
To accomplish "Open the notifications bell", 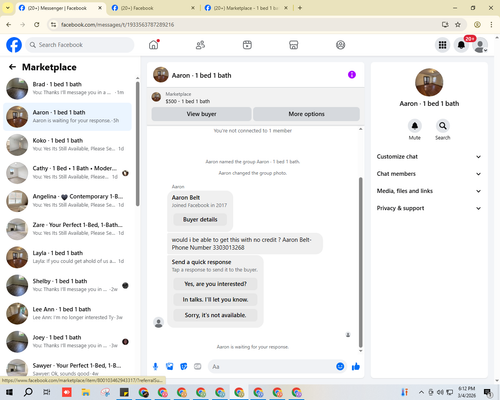I will (461, 45).
